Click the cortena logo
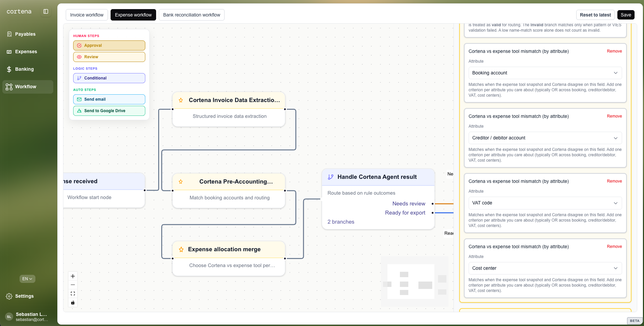 pyautogui.click(x=19, y=11)
